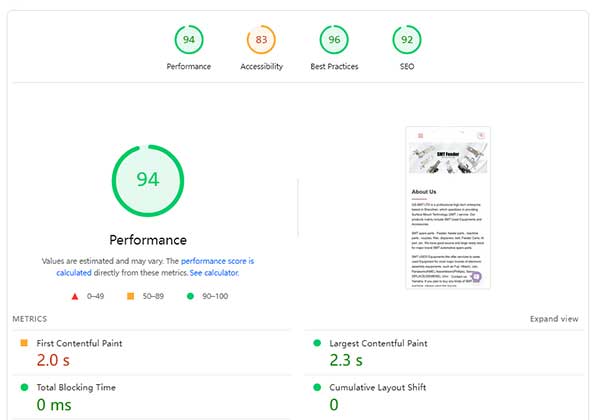Image resolution: width=600 pixels, height=420 pixels.
Task: Click the Performance score gauge at top
Action: click(x=188, y=40)
